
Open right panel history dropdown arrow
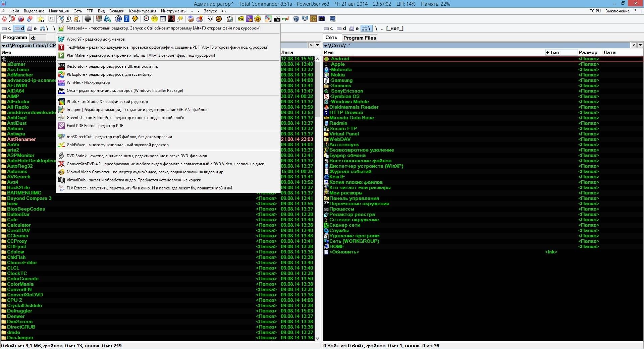[x=640, y=45]
